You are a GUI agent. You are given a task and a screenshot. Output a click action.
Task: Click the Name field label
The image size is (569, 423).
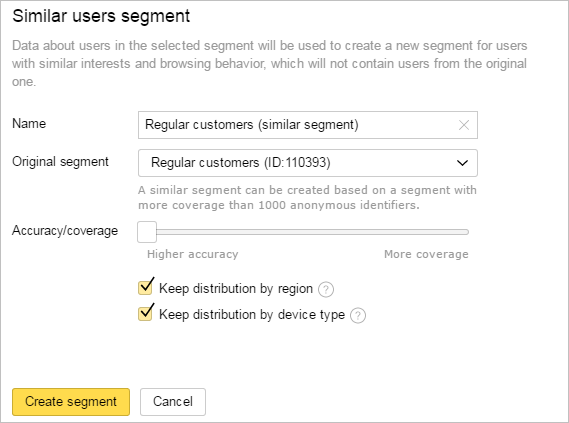29,124
